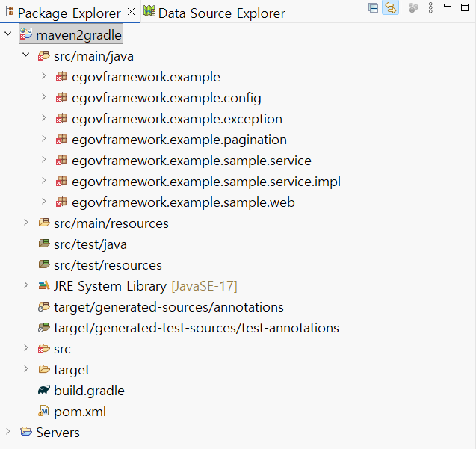Collapse the src/main/java source folder

26,56
